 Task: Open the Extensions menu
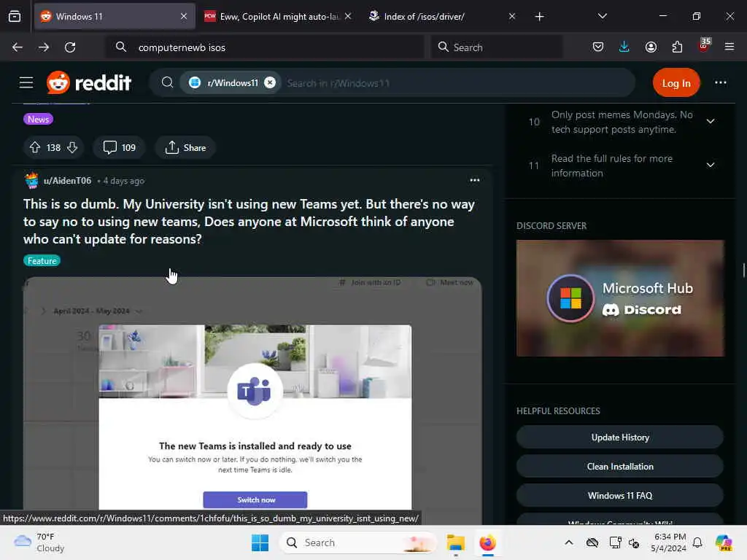coord(677,47)
